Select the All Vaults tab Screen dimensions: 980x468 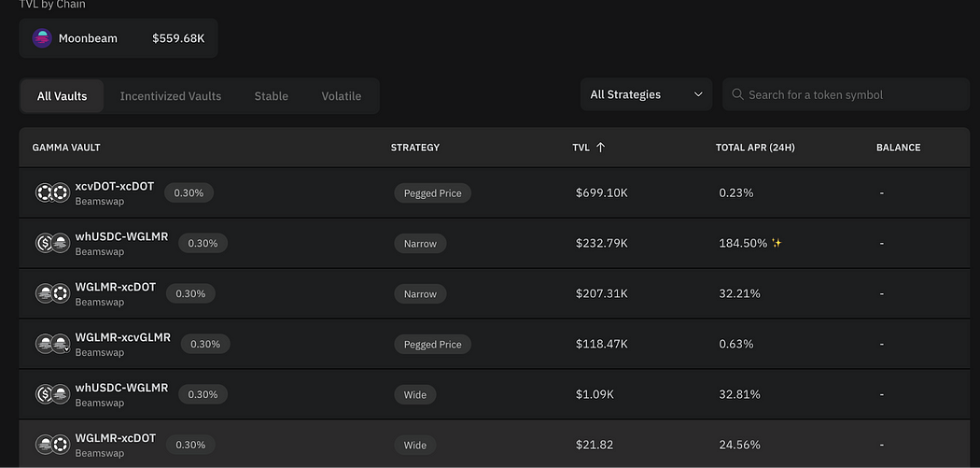click(x=63, y=96)
